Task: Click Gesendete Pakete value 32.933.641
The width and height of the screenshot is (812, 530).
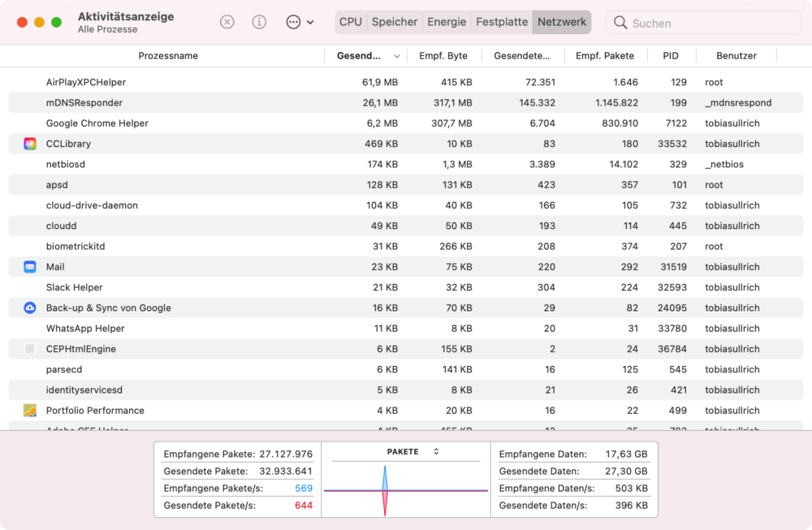Action: pyautogui.click(x=286, y=471)
